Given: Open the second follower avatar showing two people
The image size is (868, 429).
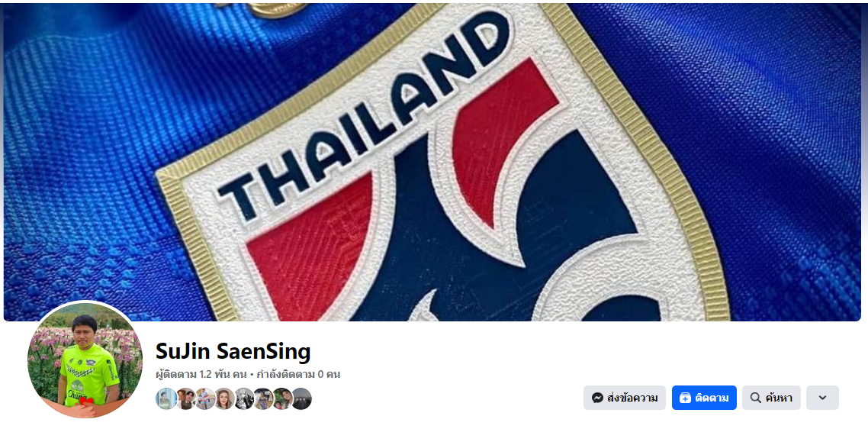Looking at the screenshot, I should 186,398.
